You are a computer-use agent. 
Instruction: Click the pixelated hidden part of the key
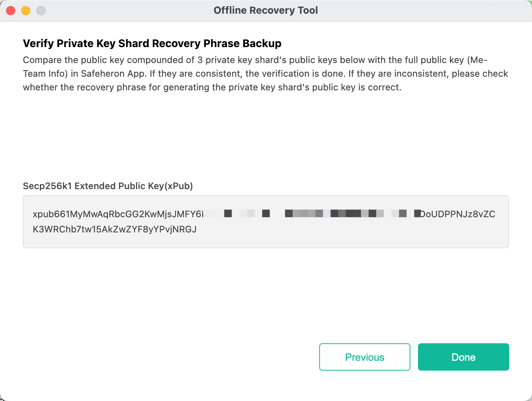pos(312,214)
